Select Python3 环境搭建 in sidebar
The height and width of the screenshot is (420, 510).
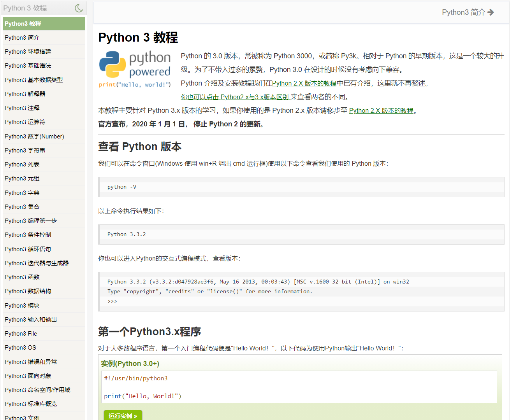coord(44,52)
